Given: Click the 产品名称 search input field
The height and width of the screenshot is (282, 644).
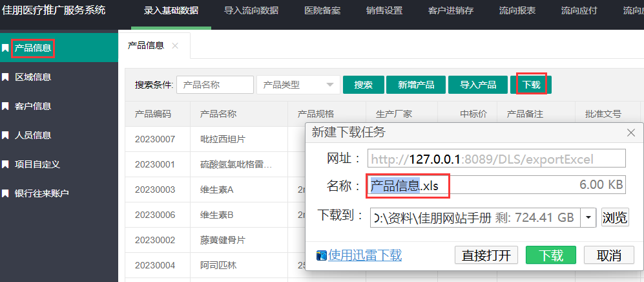Looking at the screenshot, I should (215, 85).
